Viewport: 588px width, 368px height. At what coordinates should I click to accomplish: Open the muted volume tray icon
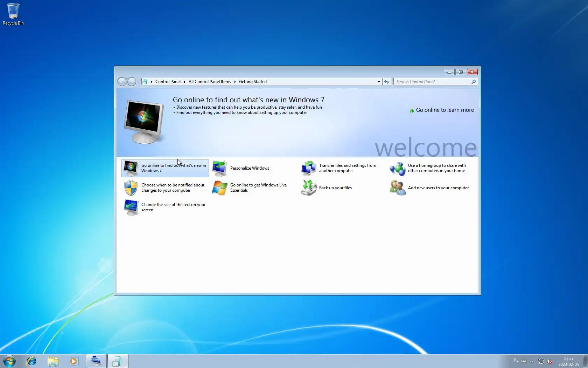pyautogui.click(x=549, y=361)
